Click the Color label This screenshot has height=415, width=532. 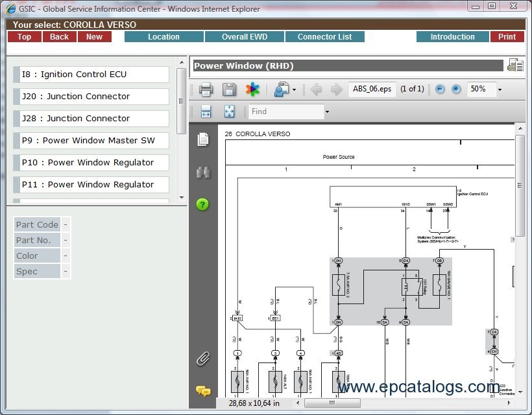coord(37,255)
